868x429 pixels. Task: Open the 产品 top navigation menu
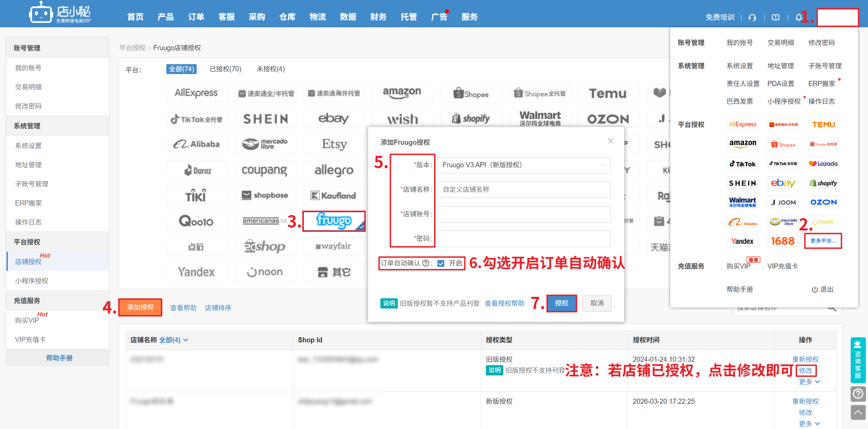tap(166, 17)
